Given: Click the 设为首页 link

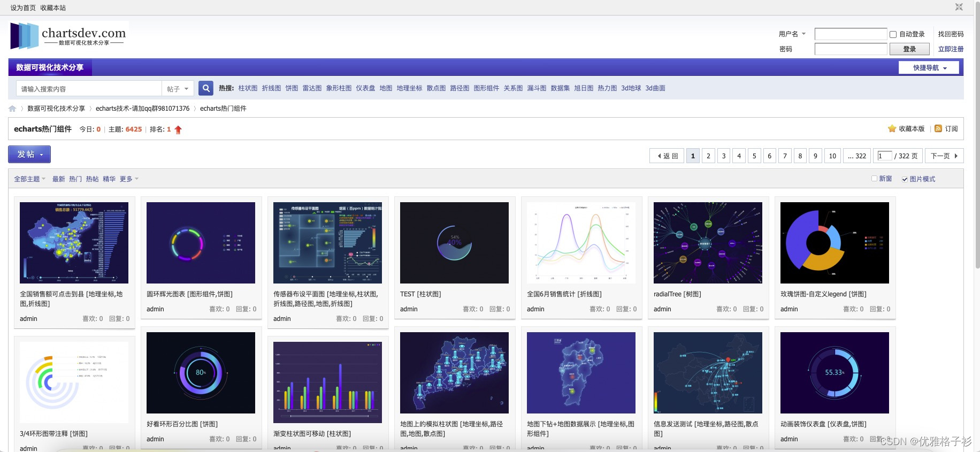Looking at the screenshot, I should point(23,7).
